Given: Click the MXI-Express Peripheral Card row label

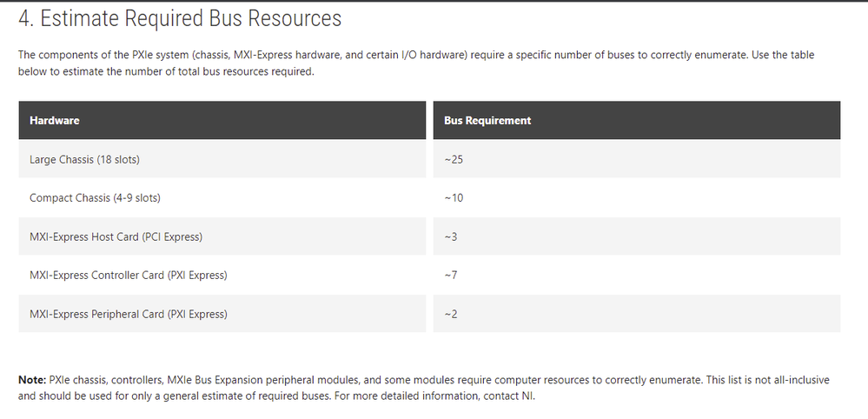Looking at the screenshot, I should coord(129,314).
